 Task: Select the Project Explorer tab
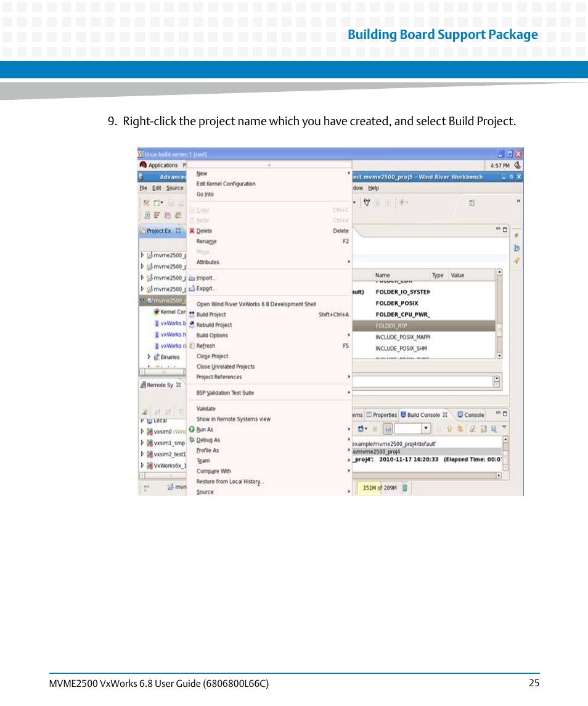[x=160, y=231]
